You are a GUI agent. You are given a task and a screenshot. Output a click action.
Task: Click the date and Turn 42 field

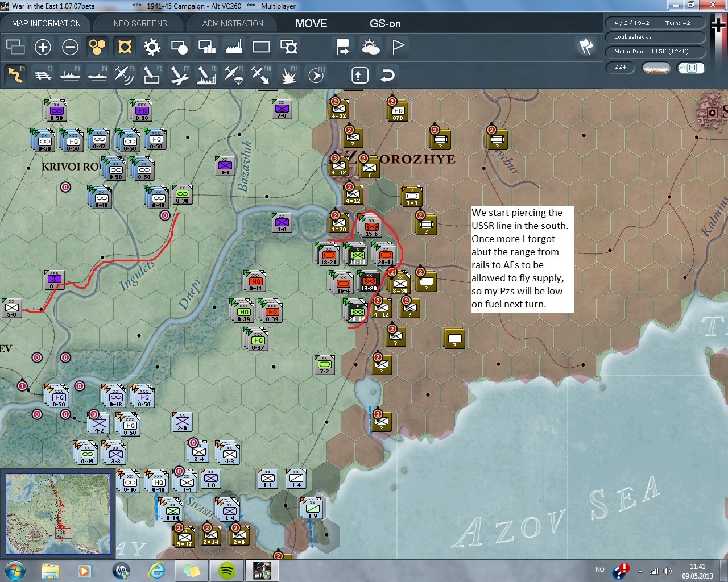655,23
